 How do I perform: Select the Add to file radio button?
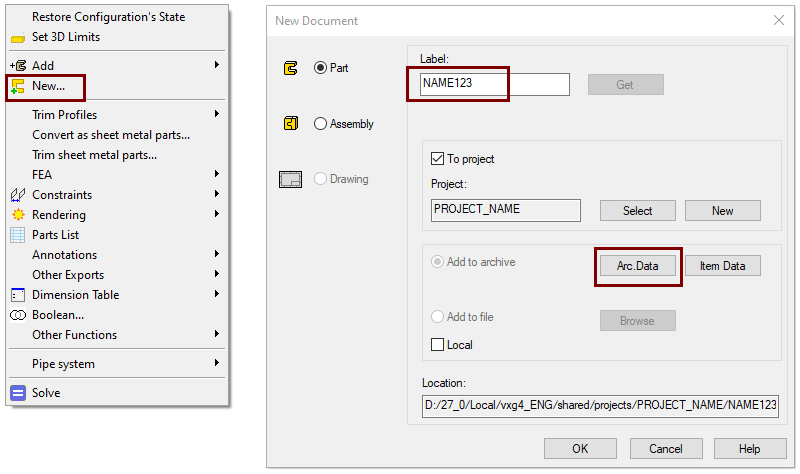(437, 317)
